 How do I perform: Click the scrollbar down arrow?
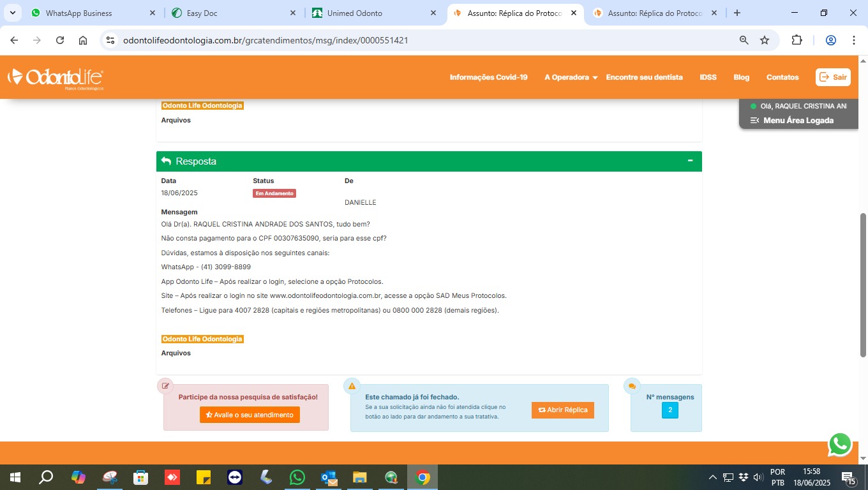(x=864, y=458)
